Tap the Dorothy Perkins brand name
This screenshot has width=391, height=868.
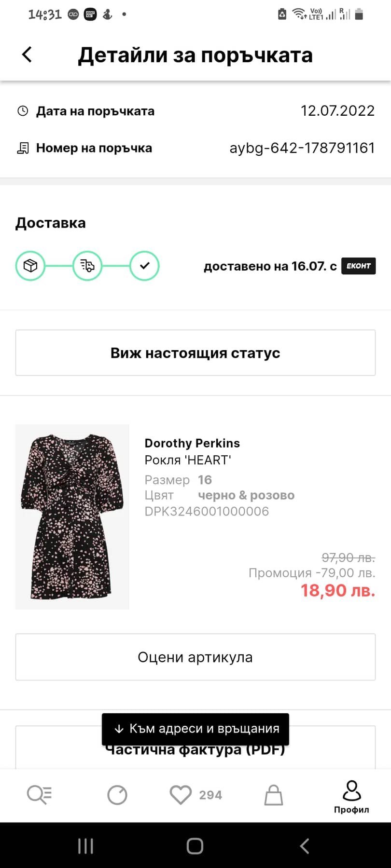tap(192, 443)
